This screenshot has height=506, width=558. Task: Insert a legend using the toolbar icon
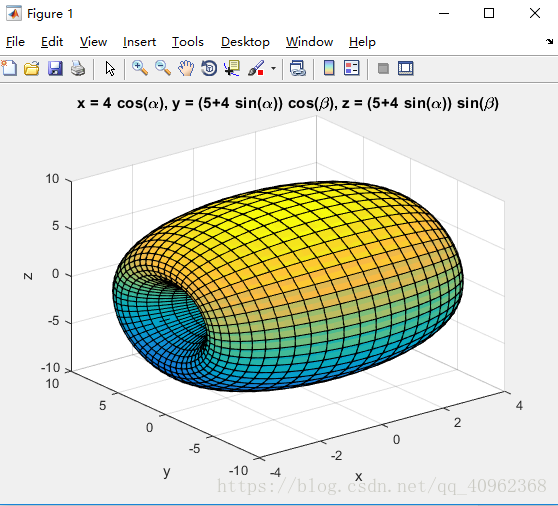pyautogui.click(x=352, y=68)
